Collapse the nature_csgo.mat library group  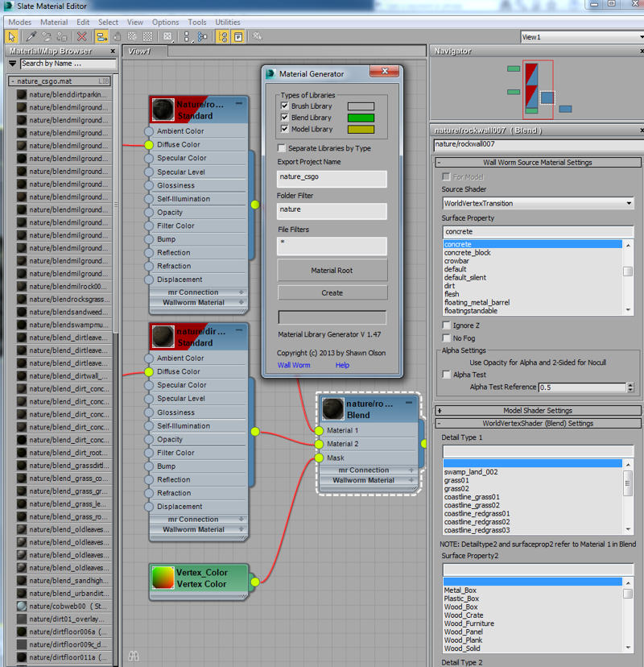13,81
